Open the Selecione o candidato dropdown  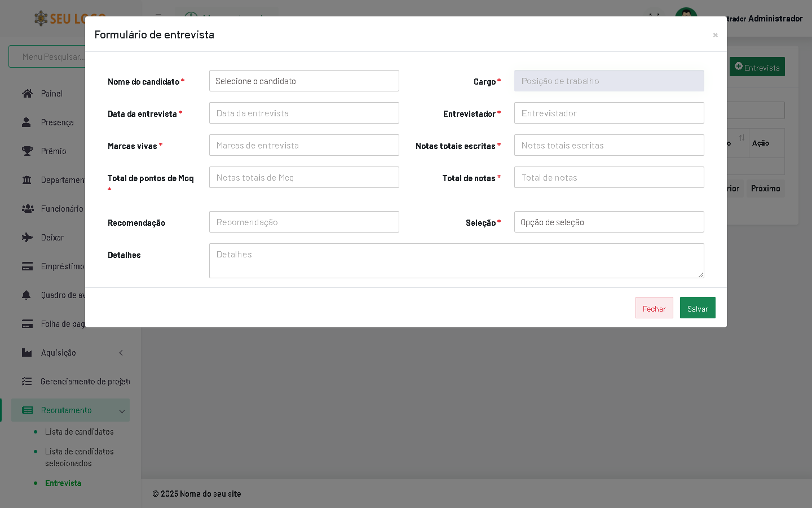click(x=304, y=81)
